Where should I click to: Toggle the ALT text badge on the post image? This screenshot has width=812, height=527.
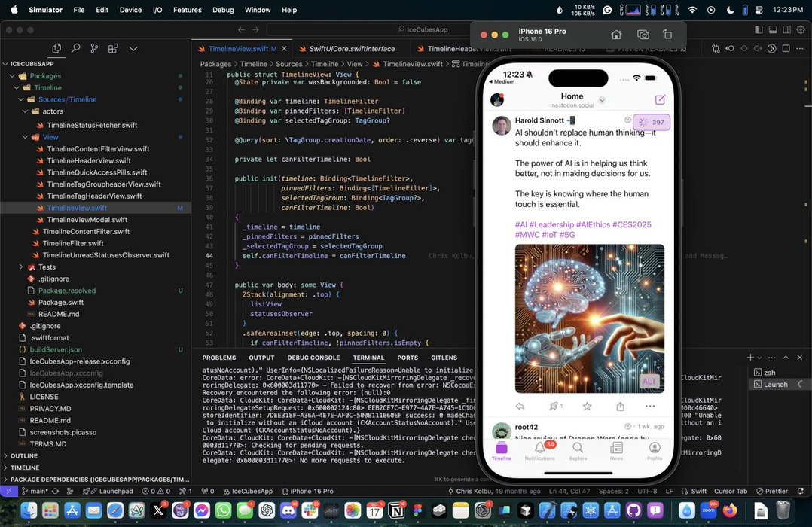point(649,382)
